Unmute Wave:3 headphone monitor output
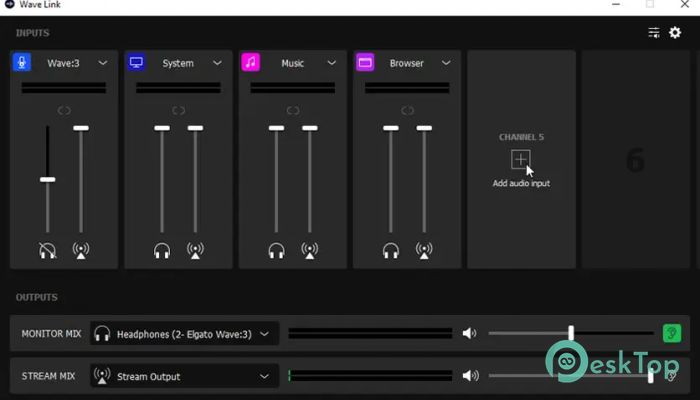700x400 pixels. (x=47, y=250)
